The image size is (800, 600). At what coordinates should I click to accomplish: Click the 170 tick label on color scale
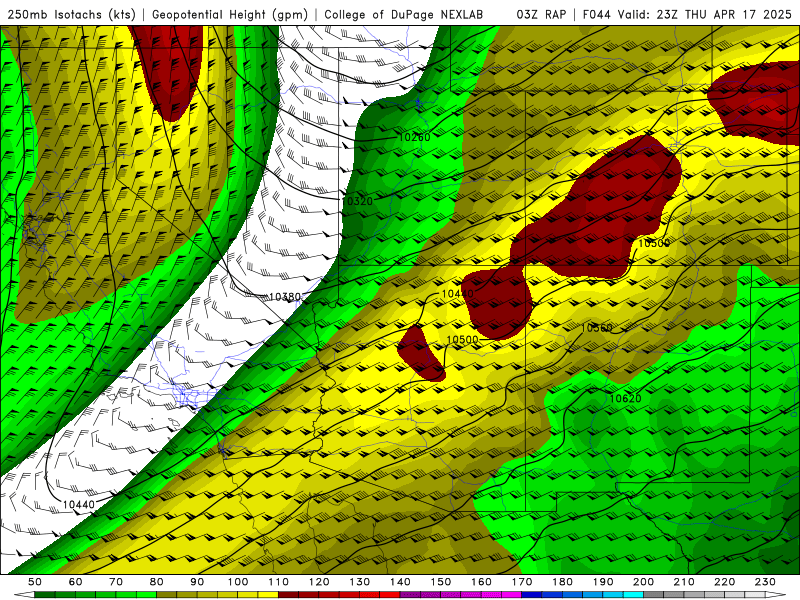click(522, 582)
